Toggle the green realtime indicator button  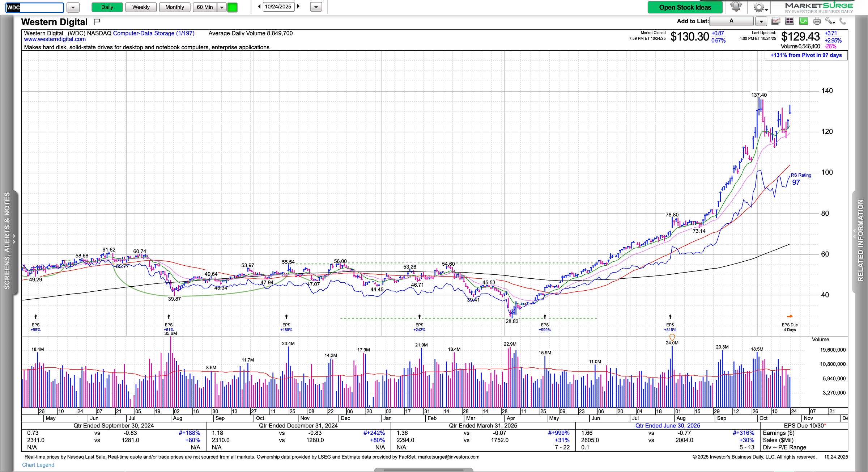(x=232, y=7)
